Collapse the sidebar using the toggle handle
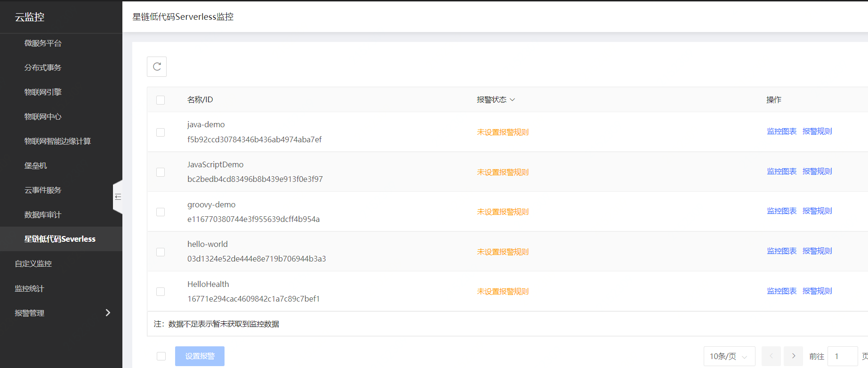The image size is (868, 368). (x=118, y=197)
